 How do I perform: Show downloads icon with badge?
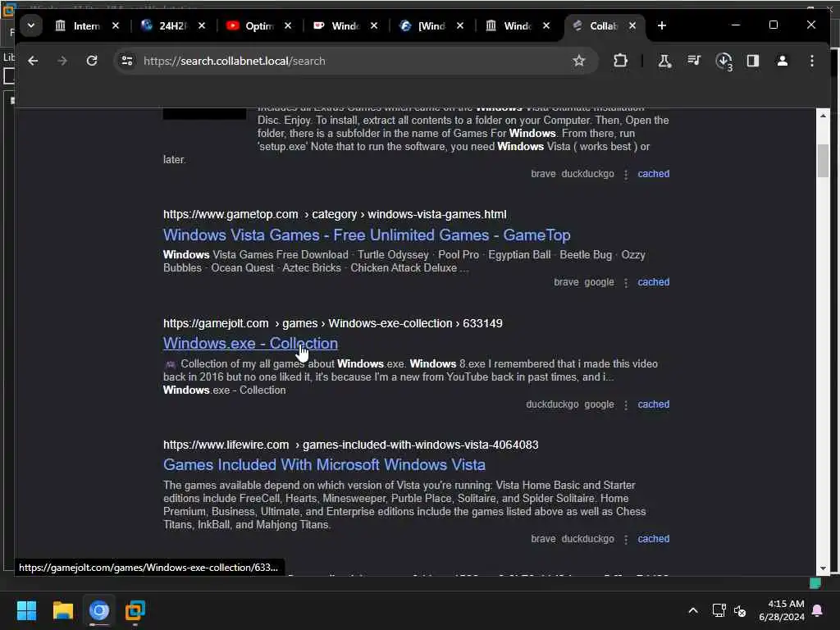click(x=724, y=62)
